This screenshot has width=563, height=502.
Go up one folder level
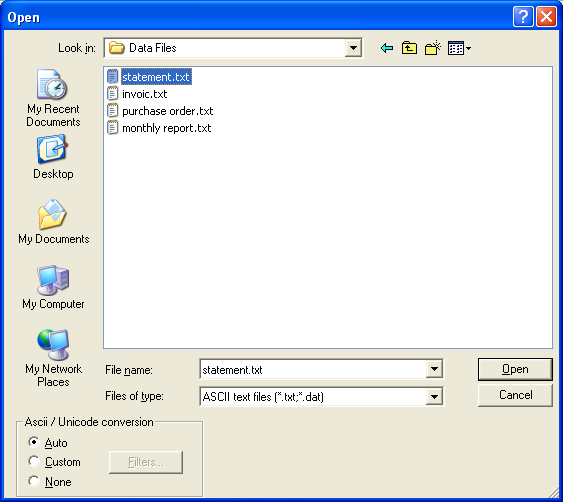tap(409, 48)
